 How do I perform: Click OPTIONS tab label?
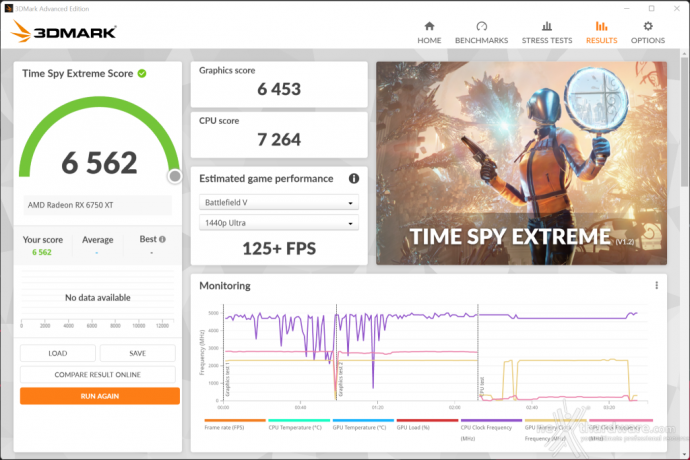tap(648, 40)
